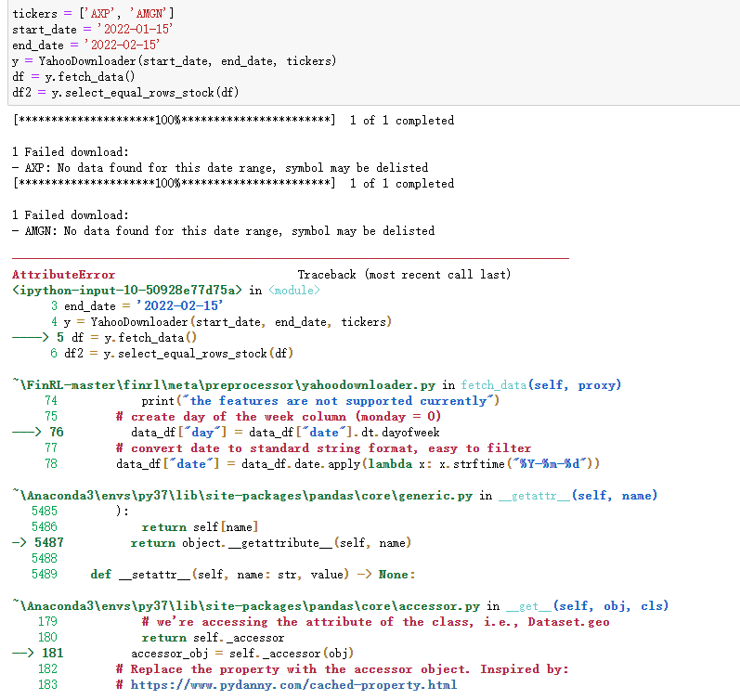Image resolution: width=740 pixels, height=700 pixels.
Task: Click the end_date = '2022-02-15' line in input cell
Action: tap(86, 45)
